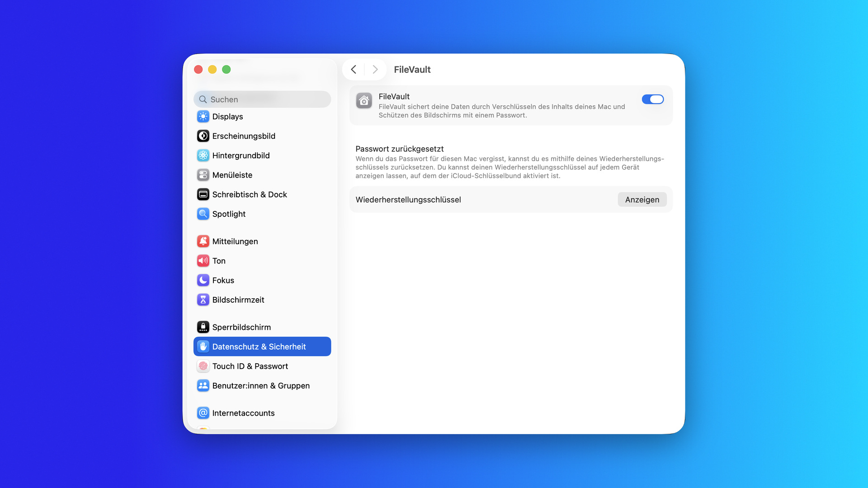This screenshot has height=488, width=868.
Task: Click the Menüleiste icon
Action: 203,175
